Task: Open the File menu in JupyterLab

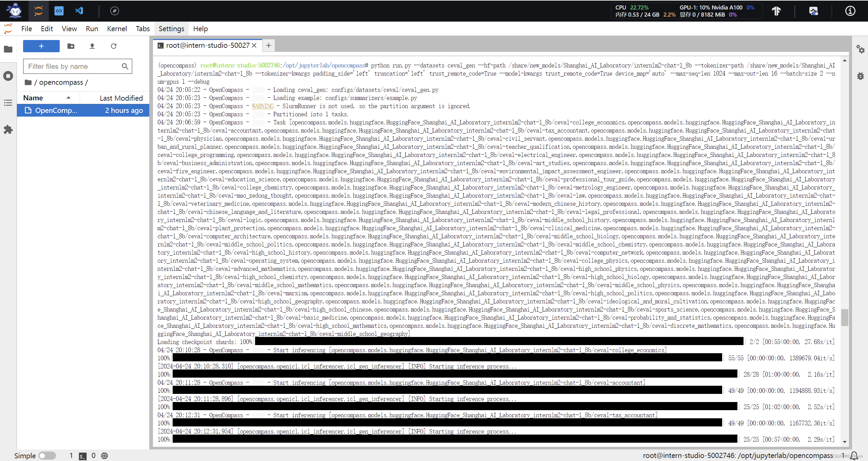Action: click(26, 29)
